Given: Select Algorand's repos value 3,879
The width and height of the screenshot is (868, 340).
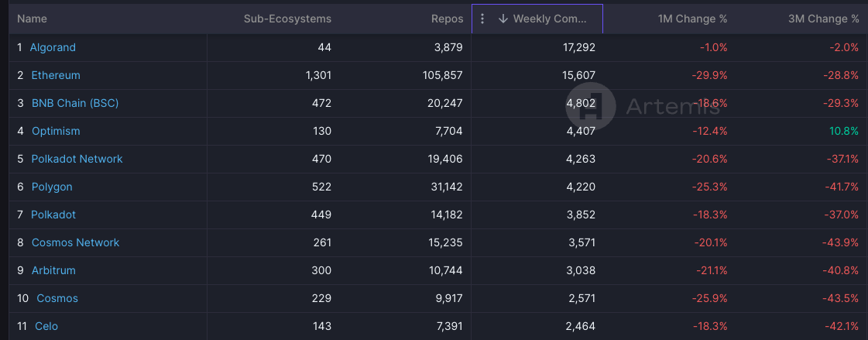Looking at the screenshot, I should [448, 47].
